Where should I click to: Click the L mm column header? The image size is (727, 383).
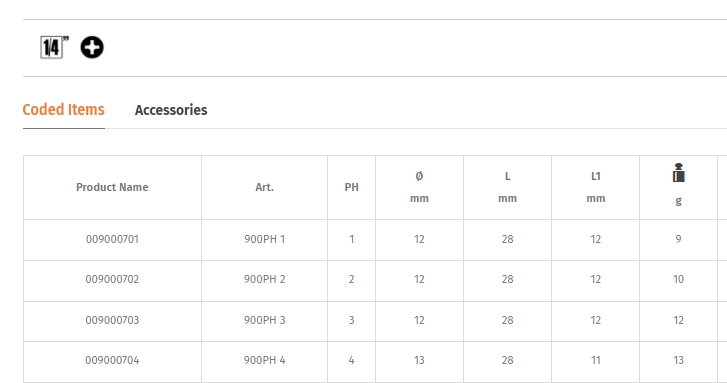tap(507, 187)
